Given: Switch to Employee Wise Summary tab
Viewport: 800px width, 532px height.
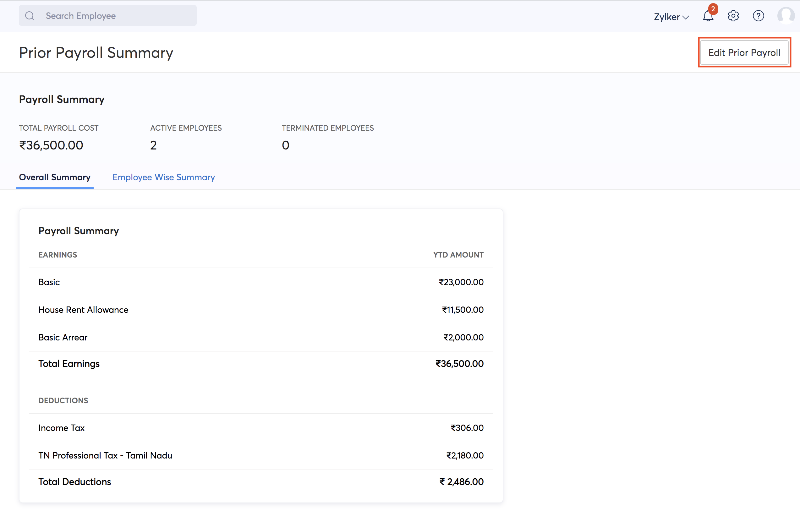Looking at the screenshot, I should point(164,177).
